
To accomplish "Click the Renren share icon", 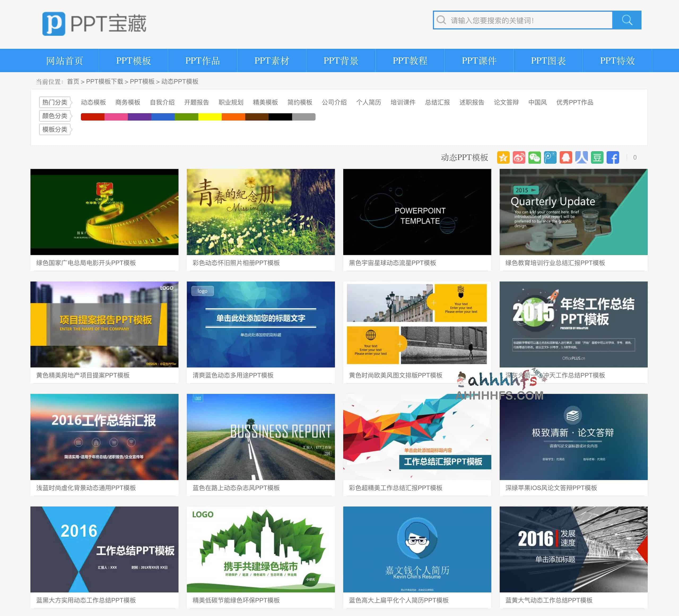I will click(581, 157).
